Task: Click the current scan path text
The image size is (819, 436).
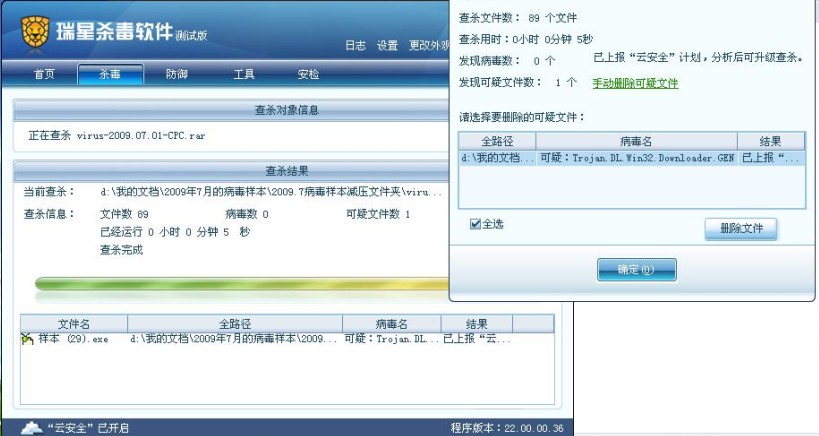Action: coord(271,192)
